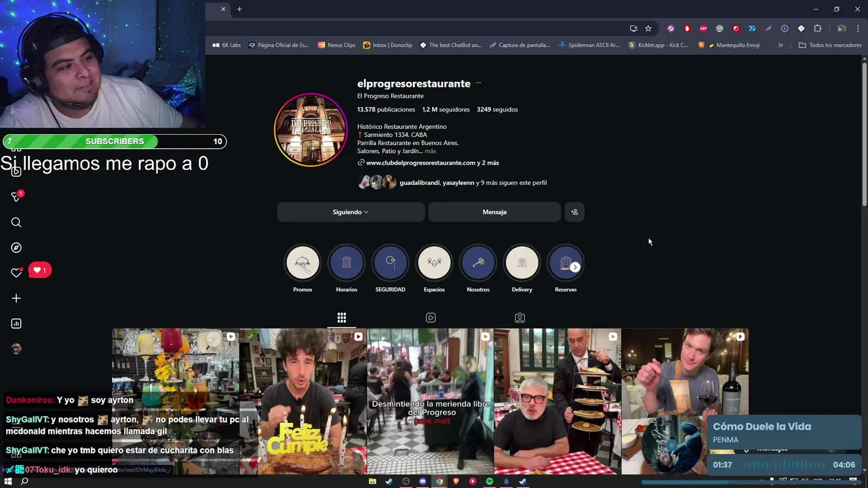This screenshot has height=488, width=868.
Task: Open the Extensions puzzle piece menu
Action: pos(817,28)
